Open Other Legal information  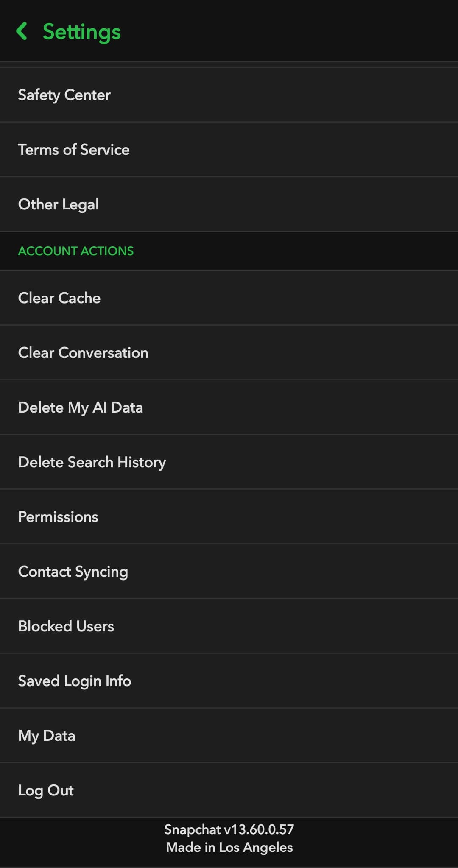[59, 204]
